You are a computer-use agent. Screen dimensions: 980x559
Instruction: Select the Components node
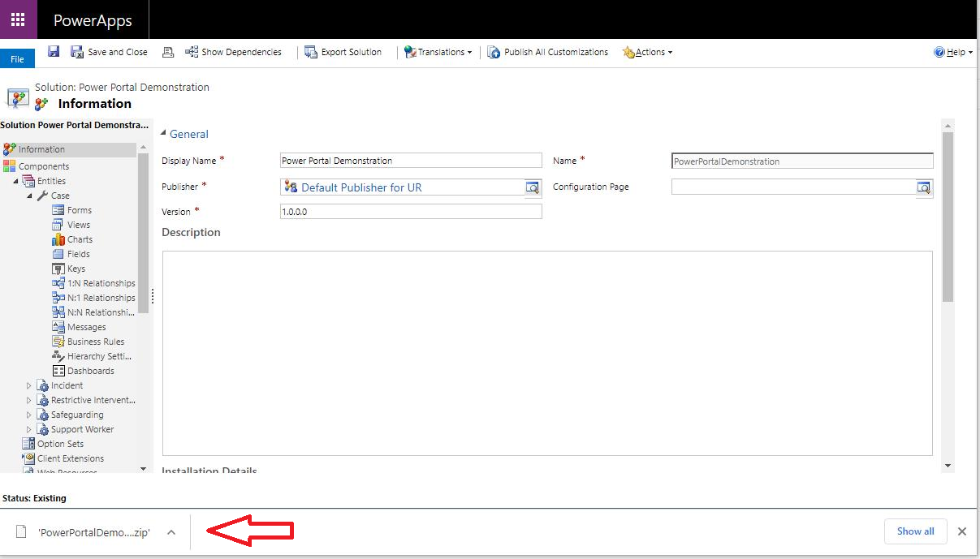click(45, 166)
